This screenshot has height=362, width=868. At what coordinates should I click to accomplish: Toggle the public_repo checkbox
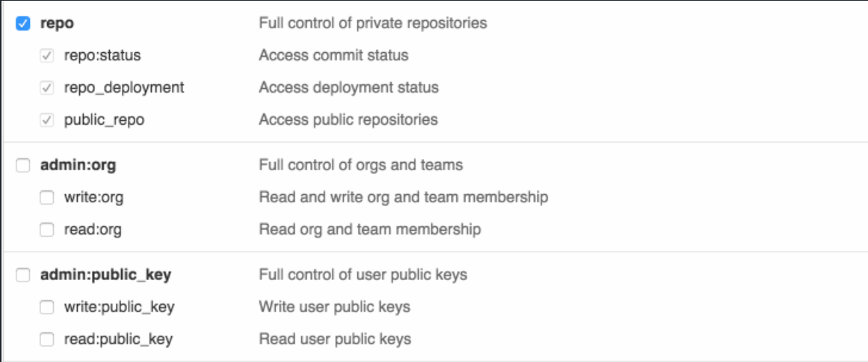click(x=47, y=119)
